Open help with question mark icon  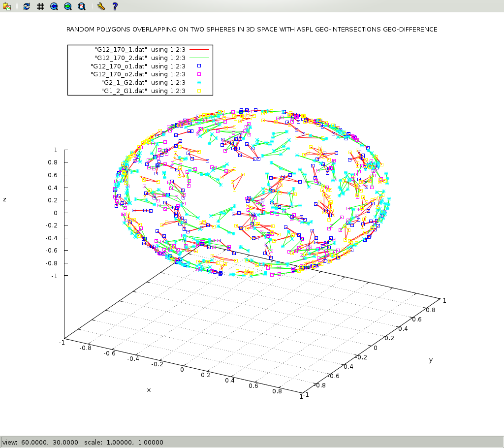115,6
